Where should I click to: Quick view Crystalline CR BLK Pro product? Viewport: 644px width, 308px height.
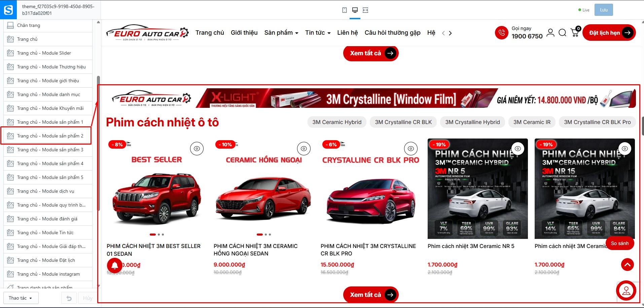pyautogui.click(x=411, y=149)
